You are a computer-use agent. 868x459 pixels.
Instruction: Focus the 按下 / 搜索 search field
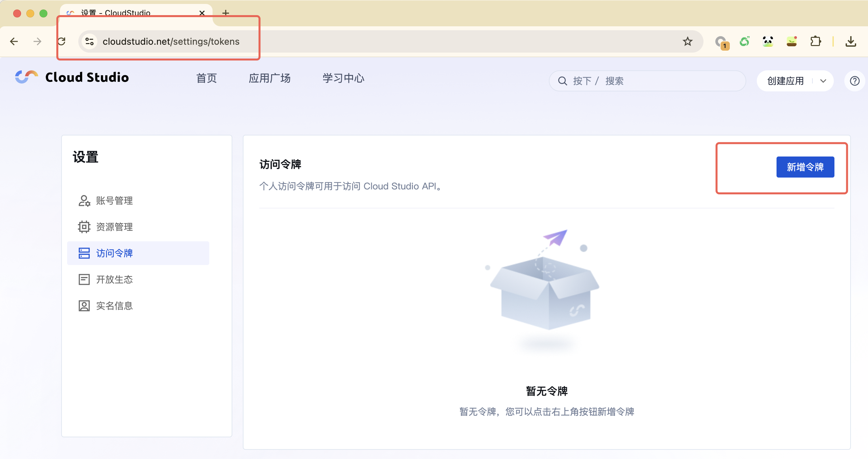coord(647,81)
